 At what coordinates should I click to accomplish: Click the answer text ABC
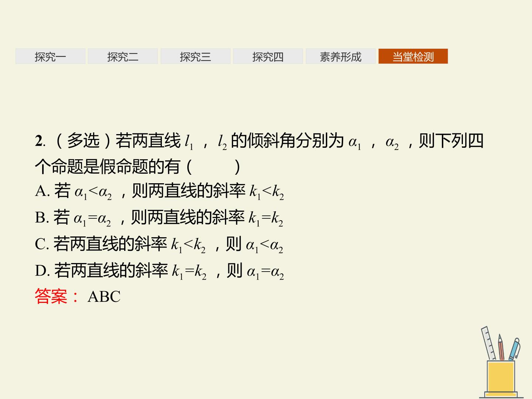104,297
